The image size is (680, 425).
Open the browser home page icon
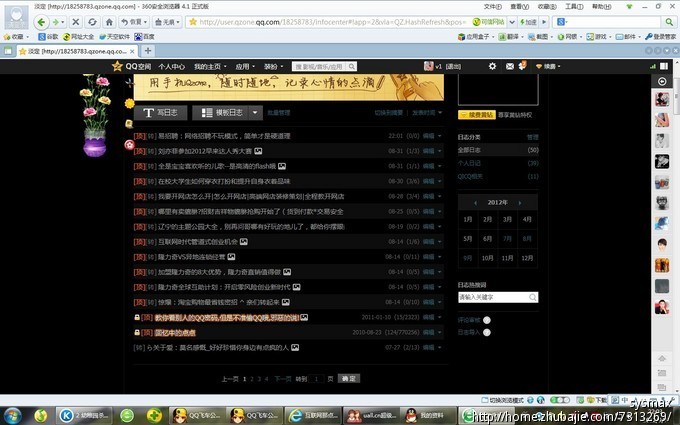109,22
